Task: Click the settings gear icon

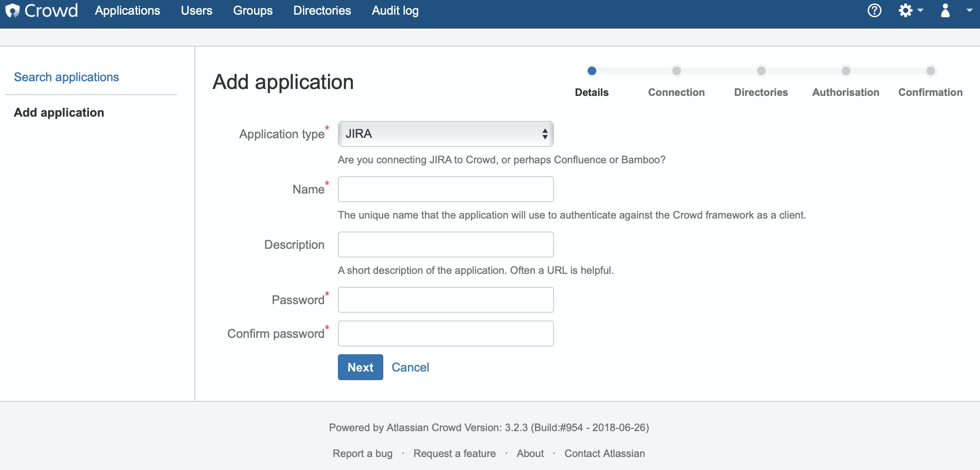Action: 906,10
